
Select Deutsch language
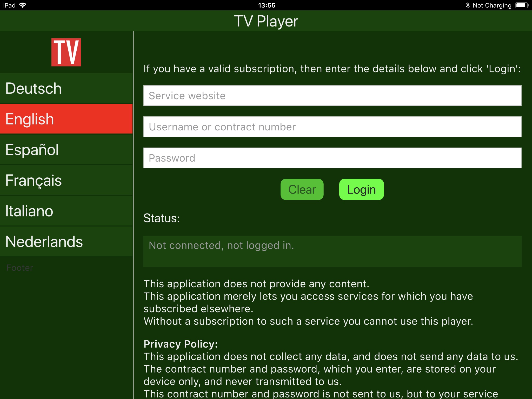(66, 88)
